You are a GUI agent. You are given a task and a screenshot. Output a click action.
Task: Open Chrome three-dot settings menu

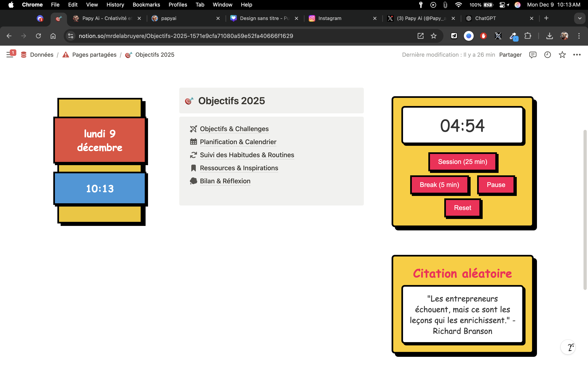pos(579,36)
